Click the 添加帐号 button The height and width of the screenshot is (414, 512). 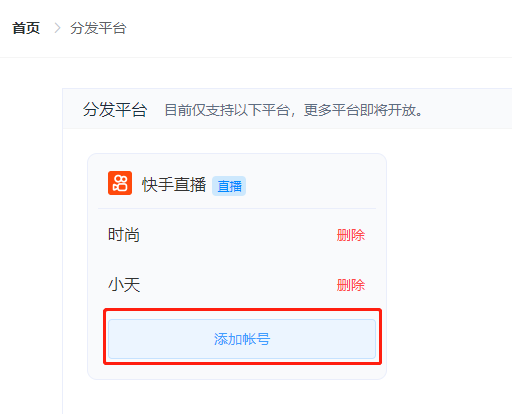[242, 339]
